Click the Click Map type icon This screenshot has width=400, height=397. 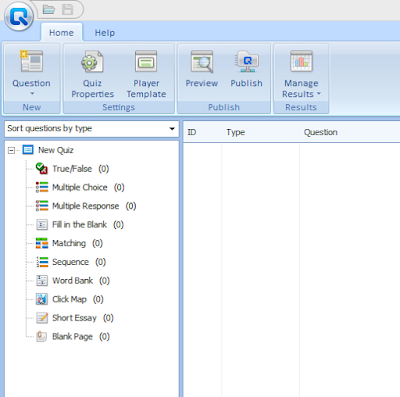(x=42, y=299)
